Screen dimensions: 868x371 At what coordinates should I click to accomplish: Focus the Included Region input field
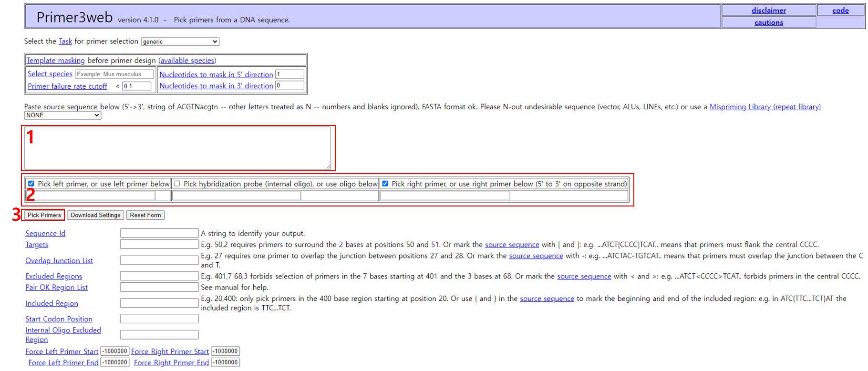pyautogui.click(x=159, y=303)
